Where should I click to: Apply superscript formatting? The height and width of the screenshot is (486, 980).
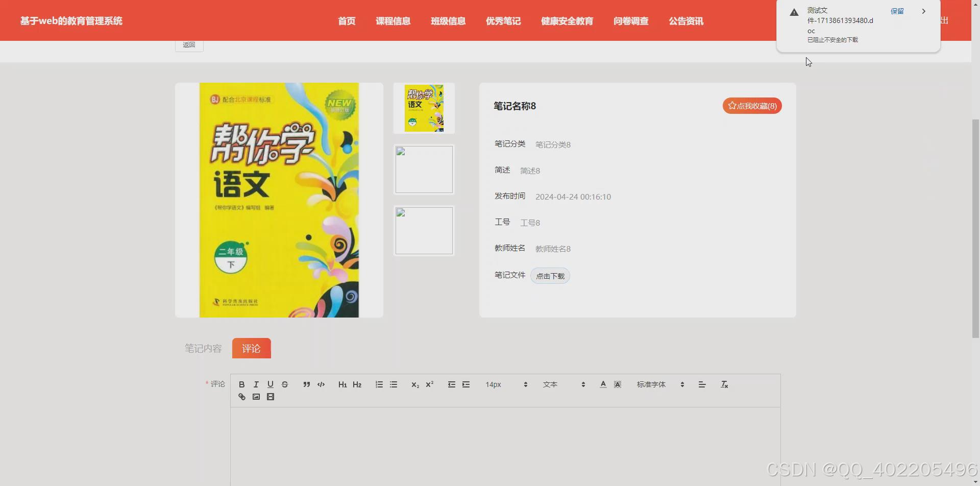coord(430,384)
